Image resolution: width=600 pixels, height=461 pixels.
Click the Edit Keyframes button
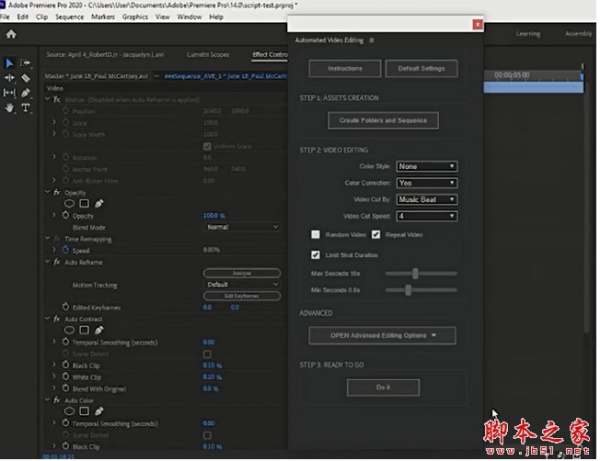click(242, 296)
